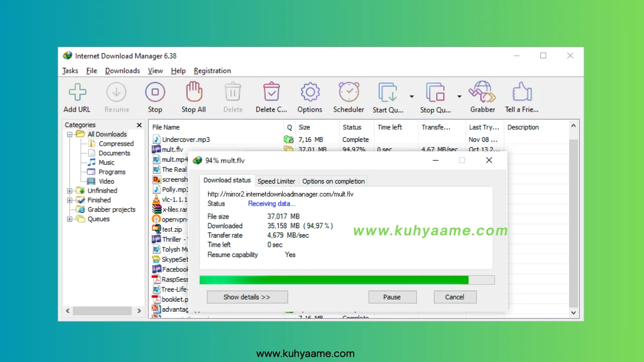644x362 pixels.
Task: Expand the Finished tree node
Action: pos(70,200)
